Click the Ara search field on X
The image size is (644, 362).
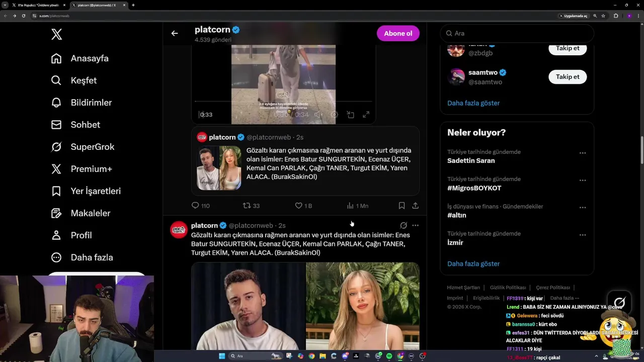click(517, 33)
